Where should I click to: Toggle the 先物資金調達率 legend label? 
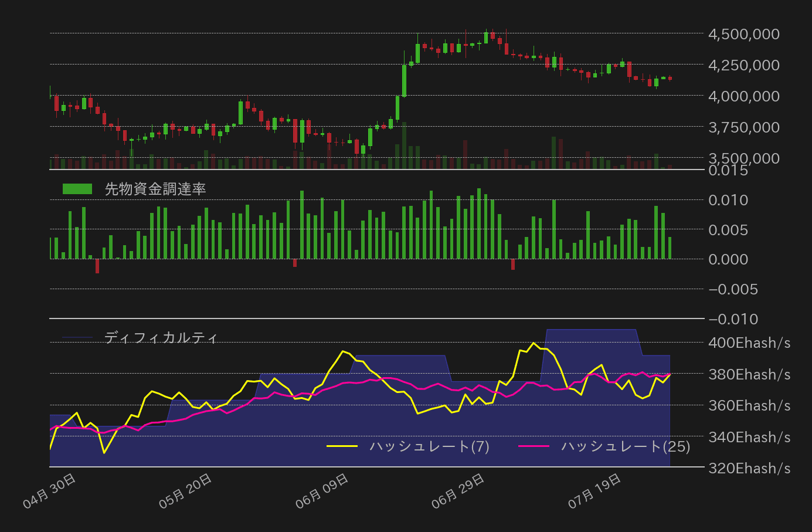pyautogui.click(x=155, y=189)
